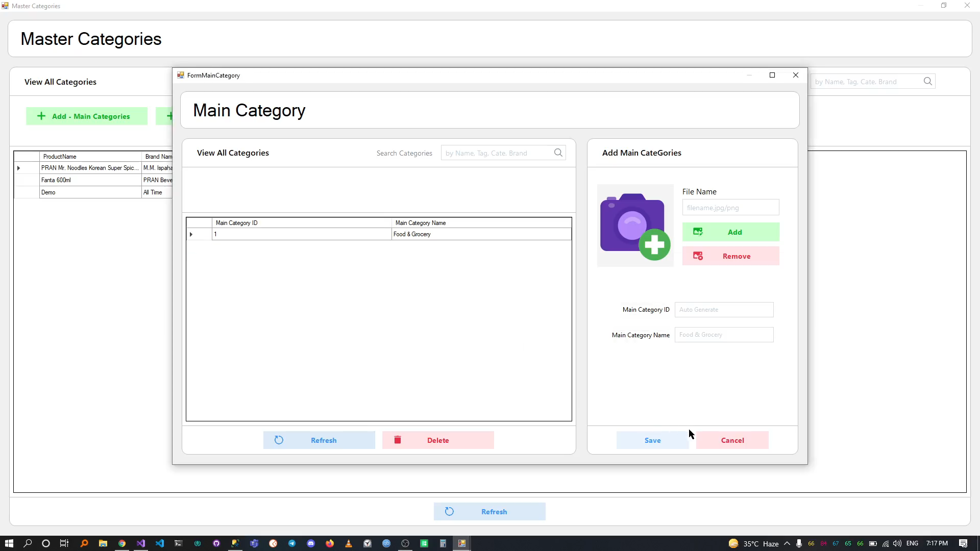
Task: Cancel adding main category
Action: [x=732, y=440]
